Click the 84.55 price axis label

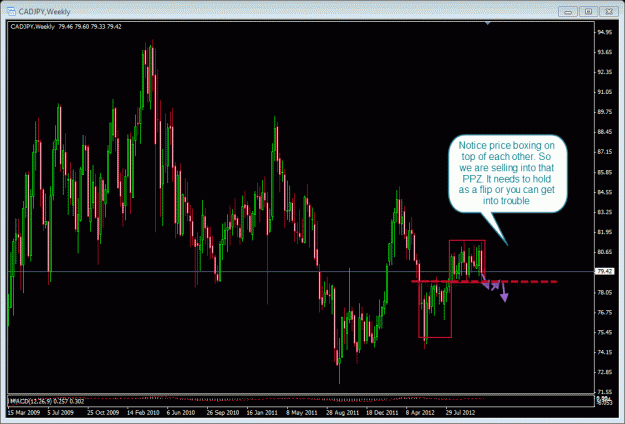click(605, 192)
